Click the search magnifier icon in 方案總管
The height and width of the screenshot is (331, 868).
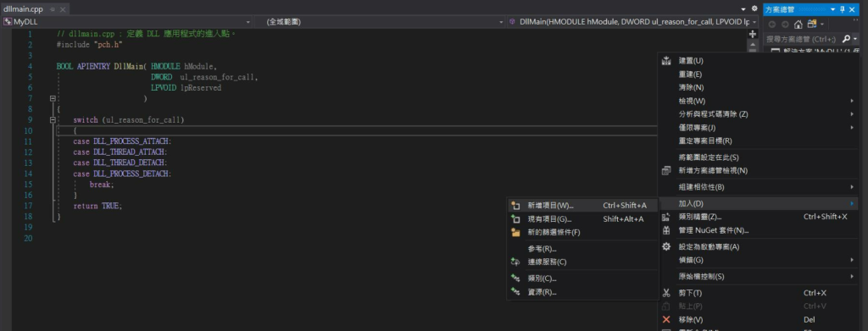coord(847,39)
